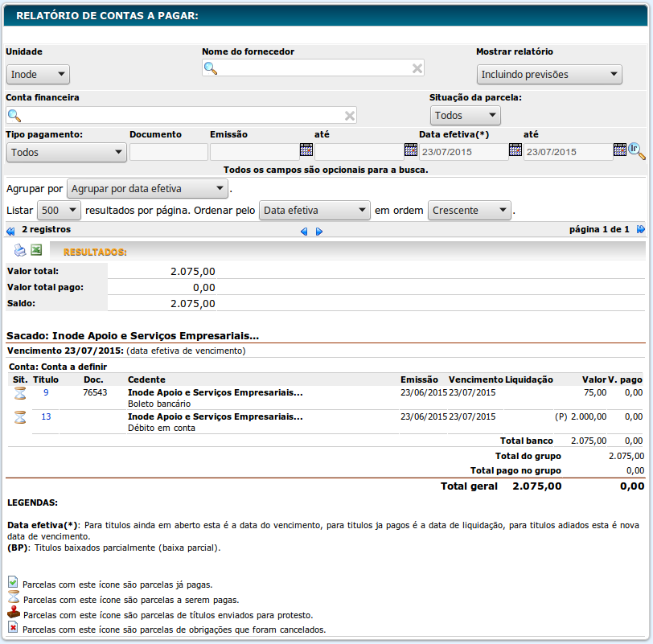Change the Agrupar por grouping dropdown
The width and height of the screenshot is (653, 644).
[147, 189]
